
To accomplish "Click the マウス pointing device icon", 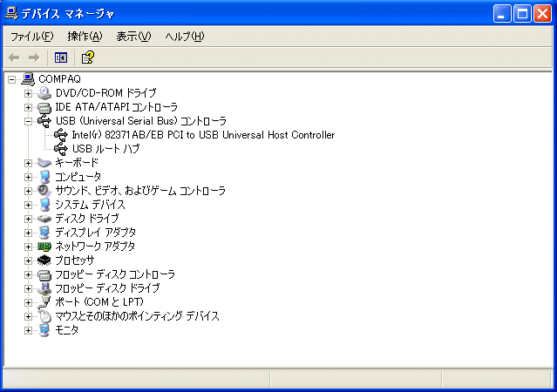I will (44, 316).
